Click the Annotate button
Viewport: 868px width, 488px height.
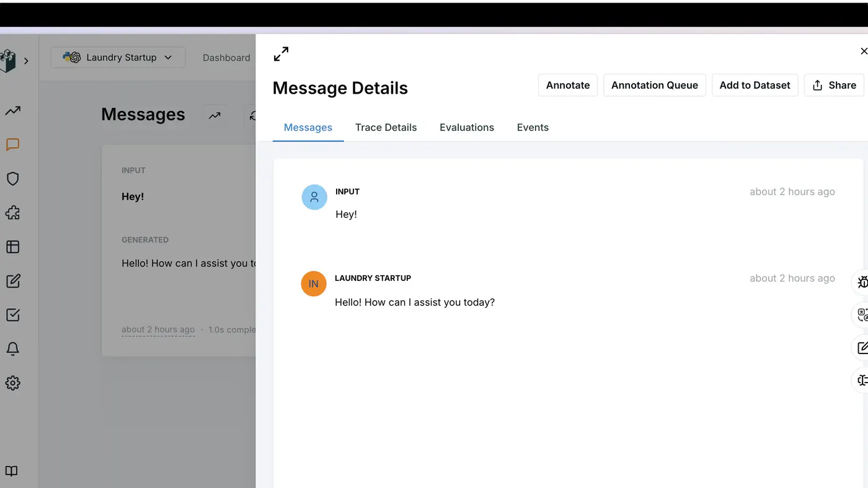[568, 85]
